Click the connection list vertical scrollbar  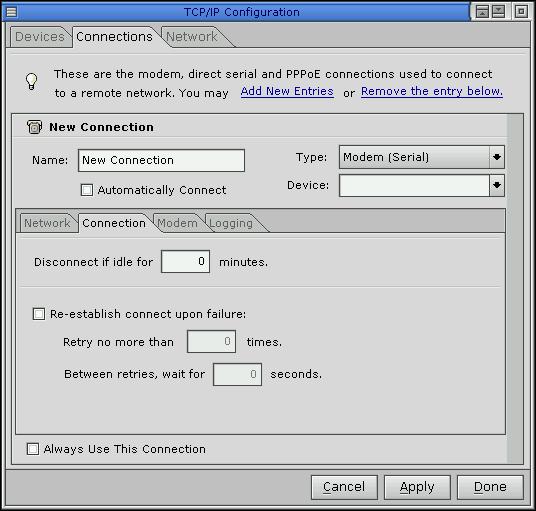515,289
